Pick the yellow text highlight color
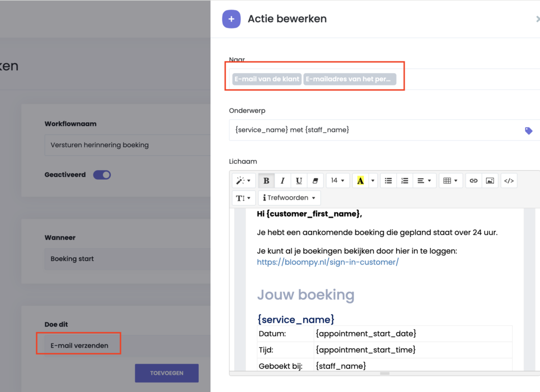The image size is (540, 392). click(x=360, y=181)
